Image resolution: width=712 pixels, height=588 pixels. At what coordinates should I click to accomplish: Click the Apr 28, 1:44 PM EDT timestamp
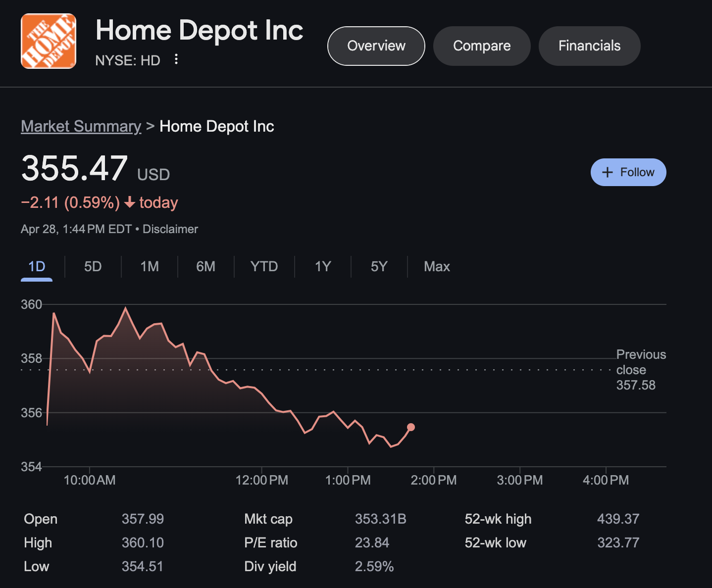(x=76, y=229)
